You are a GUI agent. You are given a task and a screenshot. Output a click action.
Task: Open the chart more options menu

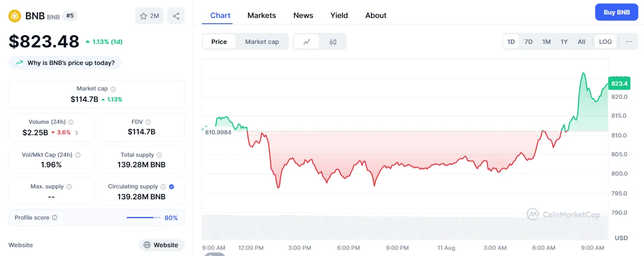(629, 42)
